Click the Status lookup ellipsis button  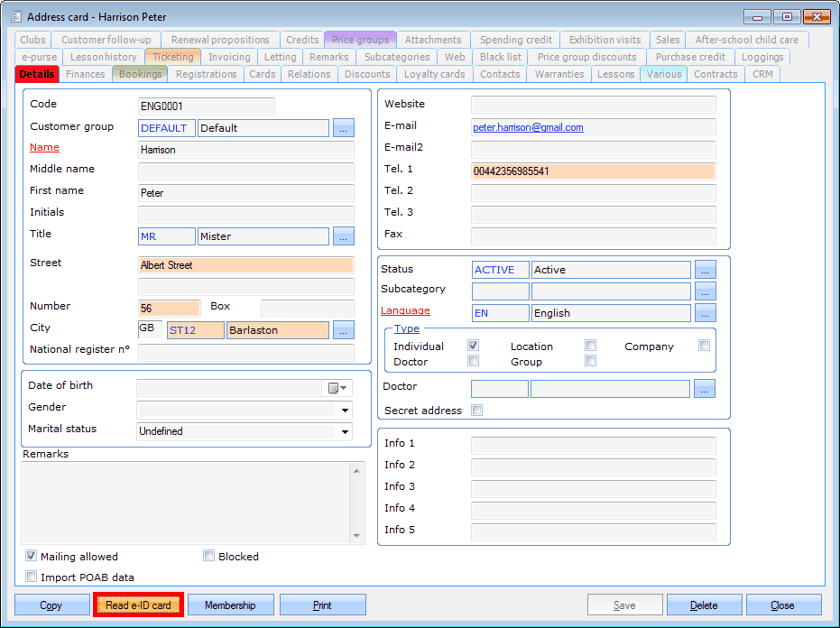click(706, 270)
